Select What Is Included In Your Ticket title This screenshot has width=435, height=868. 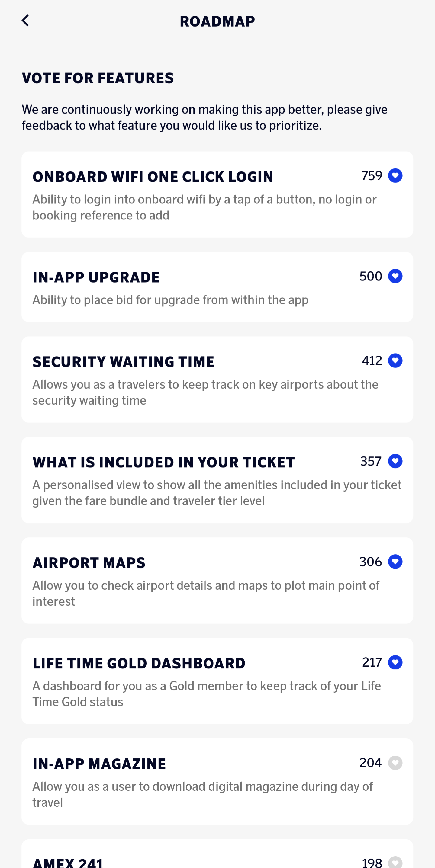(163, 462)
